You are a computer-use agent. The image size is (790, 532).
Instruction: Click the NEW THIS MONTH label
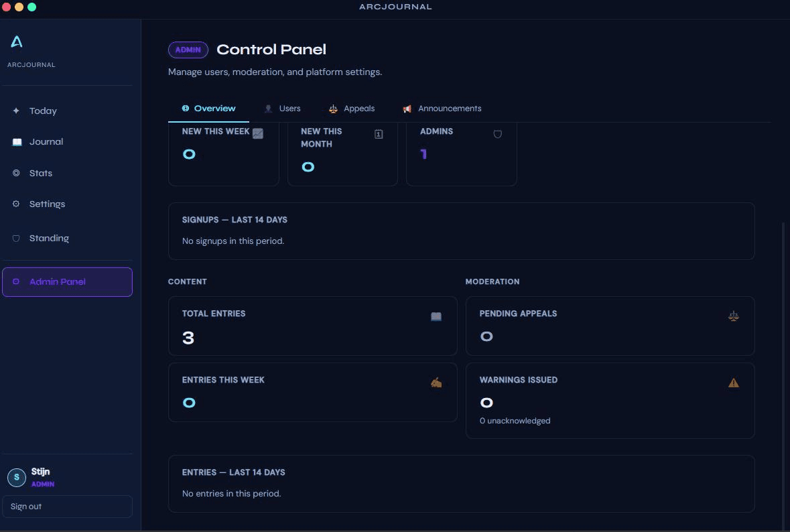click(322, 137)
